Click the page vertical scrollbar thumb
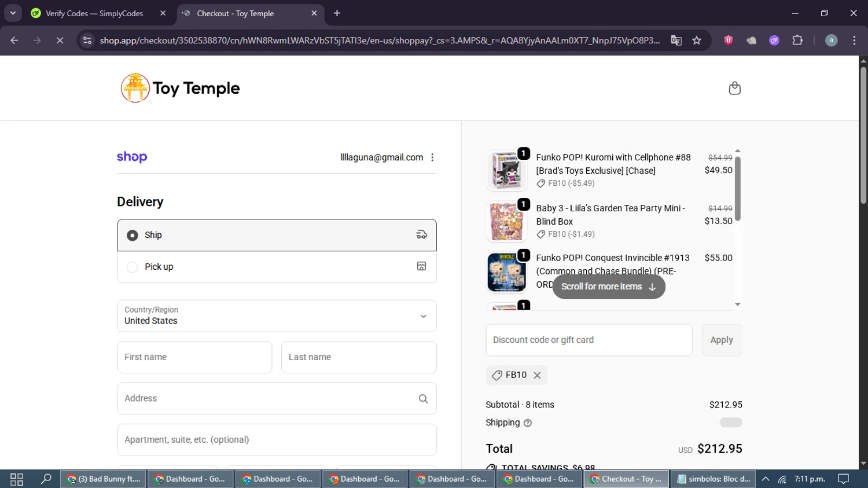This screenshot has height=488, width=868. click(863, 135)
